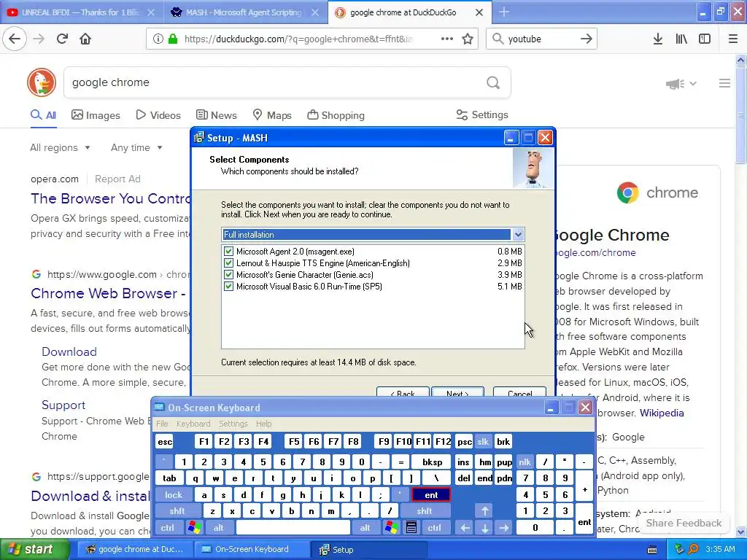Click the magnifier icon in system tray
Screen dimensions: 747x560
(694, 549)
